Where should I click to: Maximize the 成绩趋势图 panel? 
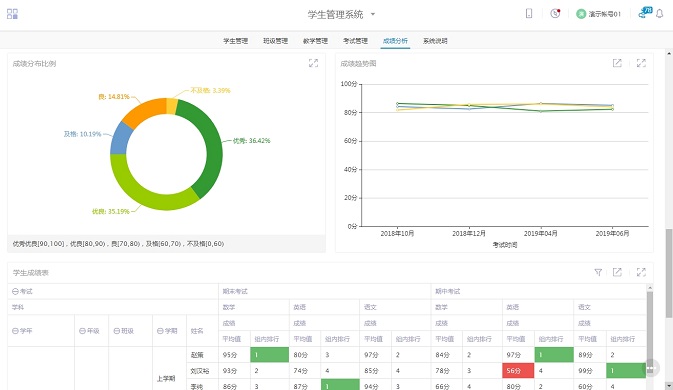(x=641, y=63)
